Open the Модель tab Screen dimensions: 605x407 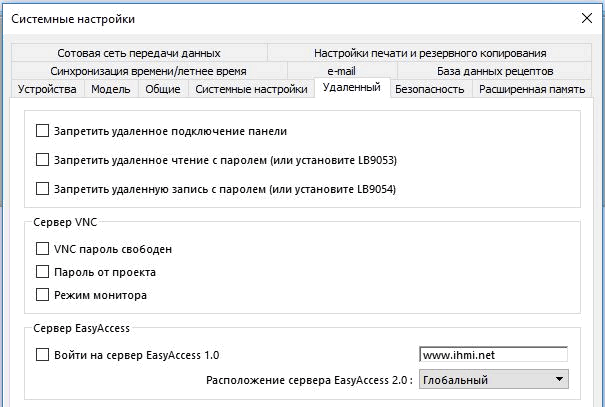click(111, 89)
